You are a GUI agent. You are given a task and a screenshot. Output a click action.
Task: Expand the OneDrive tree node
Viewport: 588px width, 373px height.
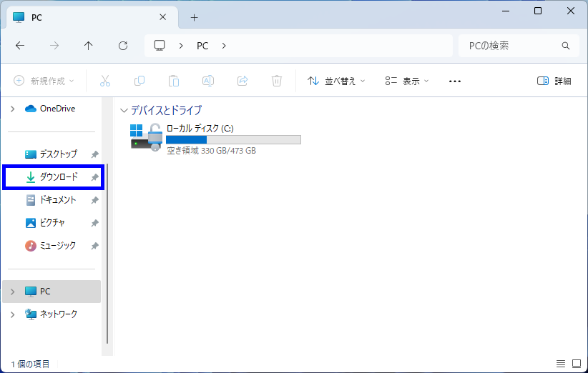tap(12, 109)
